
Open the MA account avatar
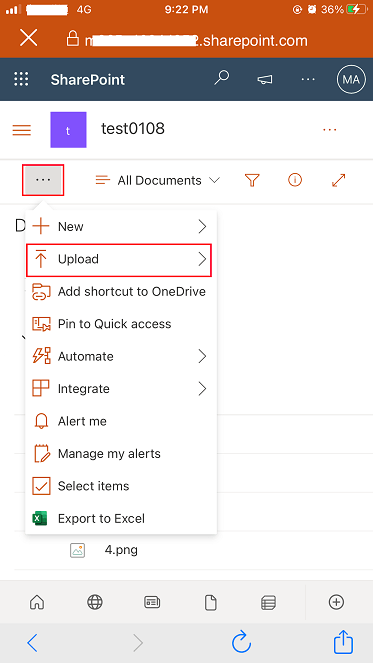coord(351,79)
